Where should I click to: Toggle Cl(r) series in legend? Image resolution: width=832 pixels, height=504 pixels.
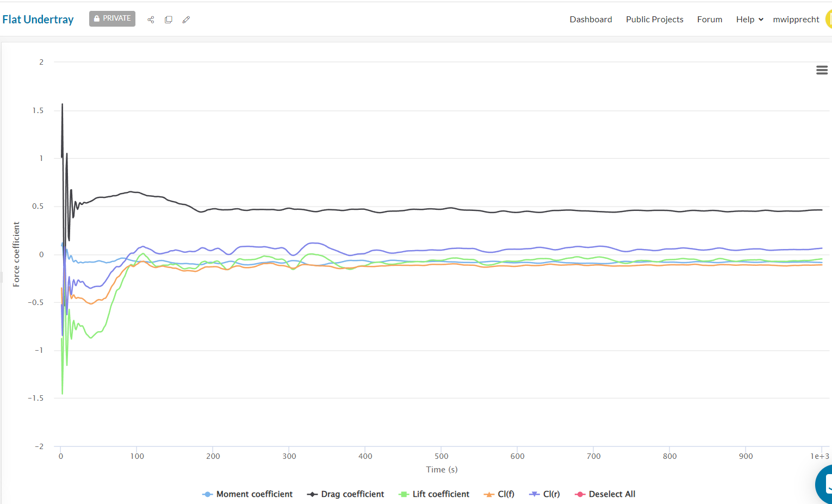coord(545,494)
